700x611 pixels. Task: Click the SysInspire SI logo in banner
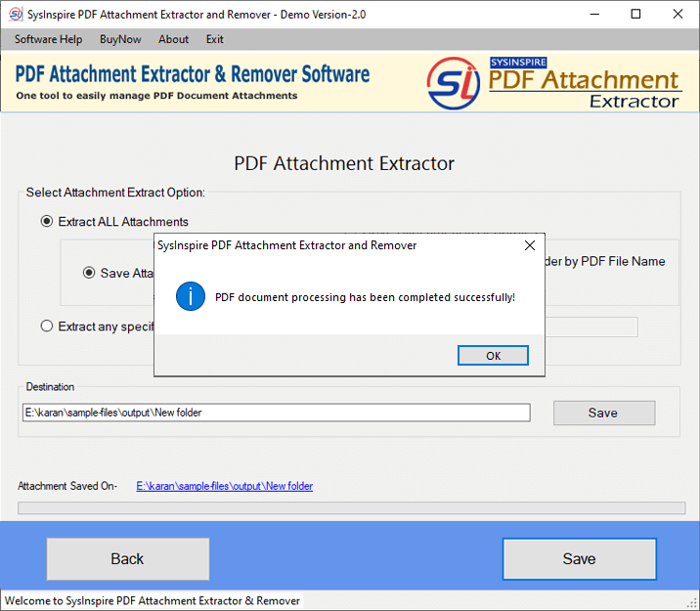pyautogui.click(x=453, y=83)
